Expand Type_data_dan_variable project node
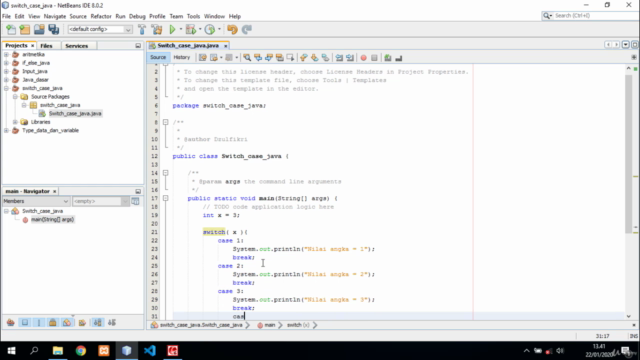 coord(7,131)
